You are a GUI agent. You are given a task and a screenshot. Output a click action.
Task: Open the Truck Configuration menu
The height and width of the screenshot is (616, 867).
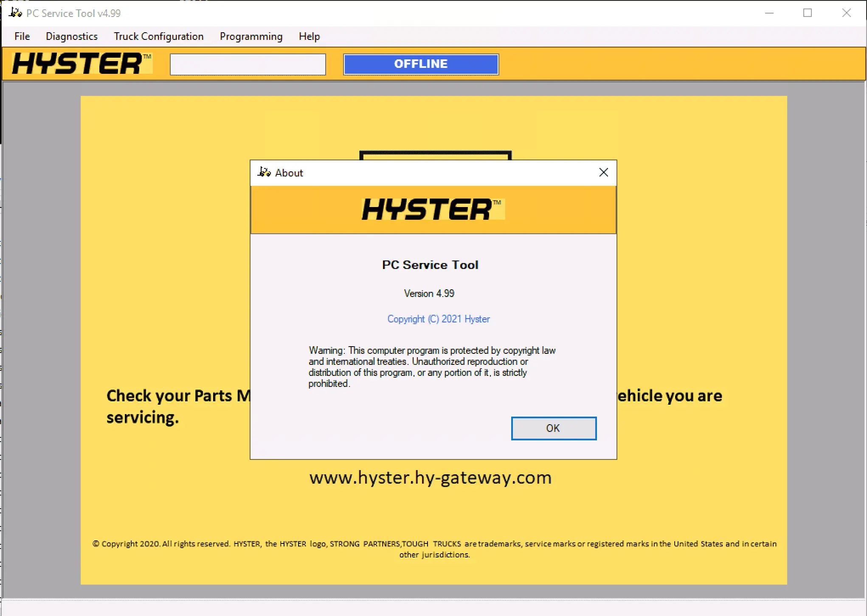[x=159, y=36]
